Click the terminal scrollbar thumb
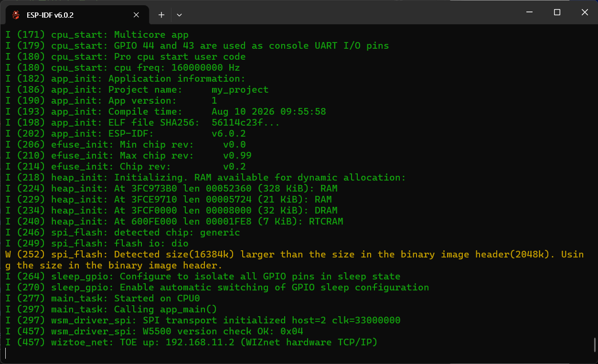 pyautogui.click(x=594, y=344)
